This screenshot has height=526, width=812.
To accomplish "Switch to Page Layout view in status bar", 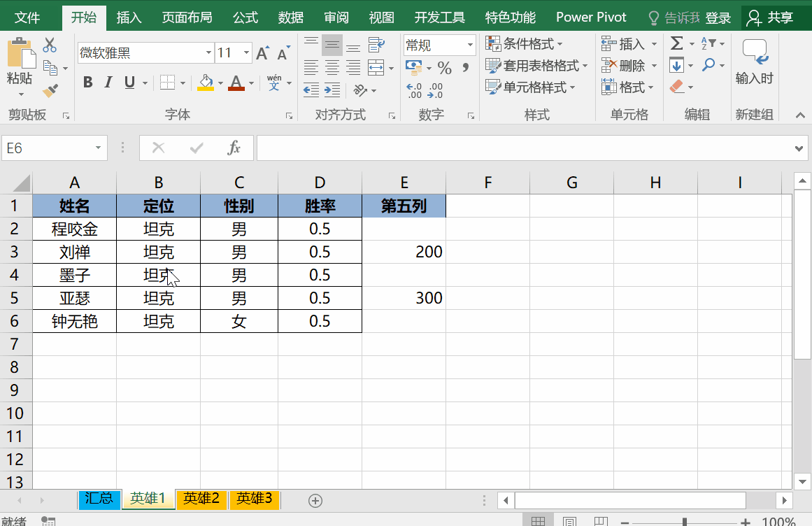I will 569,521.
